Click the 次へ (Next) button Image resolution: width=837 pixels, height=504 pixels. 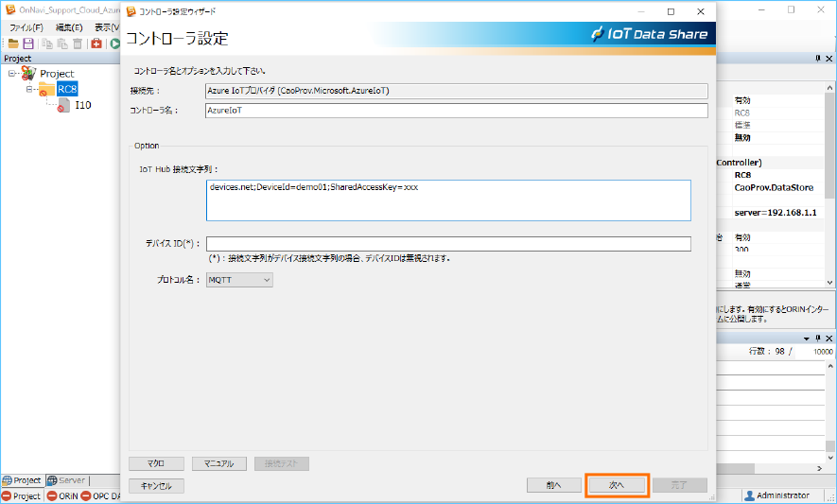[x=617, y=485]
